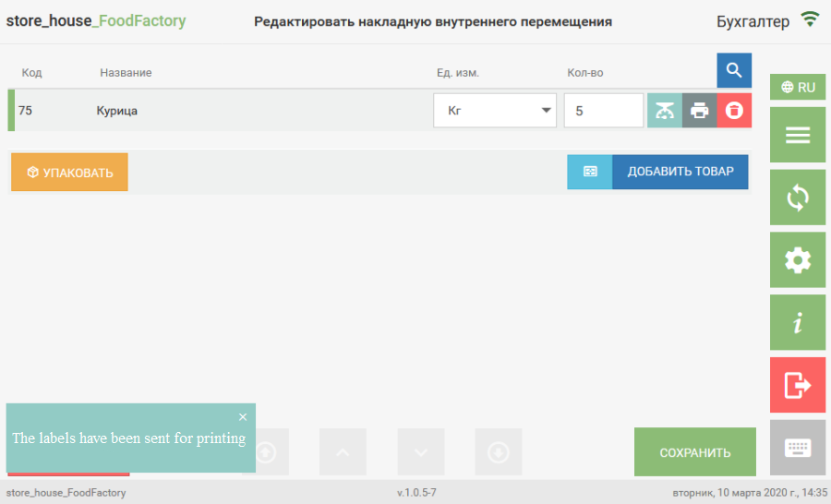831x504 pixels.
Task: Open the card list icon beside Добавить товар
Action: pyautogui.click(x=590, y=172)
